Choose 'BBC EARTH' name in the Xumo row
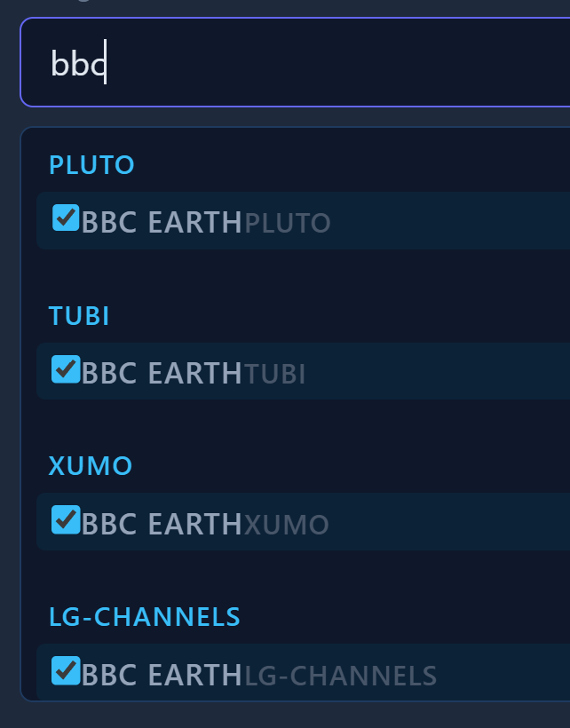The height and width of the screenshot is (728, 570). pyautogui.click(x=162, y=524)
